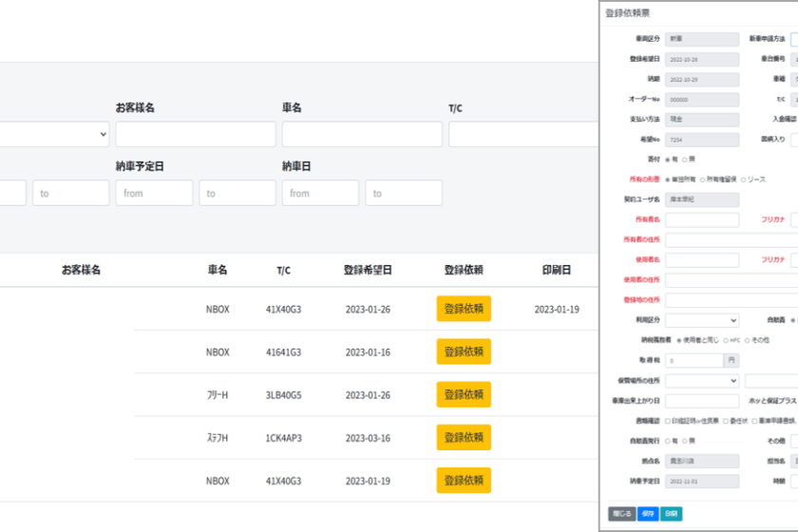Tick the 印鑑証明or住民票 checkbox
Image resolution: width=798 pixels, height=532 pixels.
click(669, 420)
